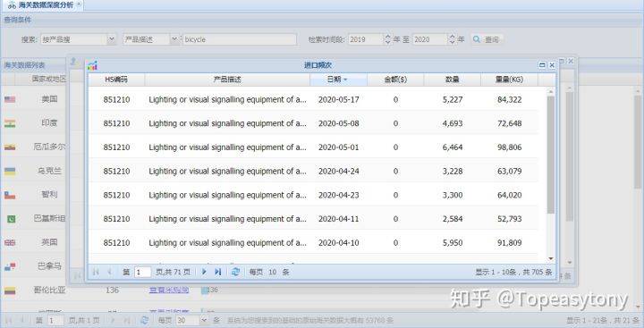The height and width of the screenshot is (328, 644).
Task: Select the row dated 2020-05-17
Action: (313, 99)
